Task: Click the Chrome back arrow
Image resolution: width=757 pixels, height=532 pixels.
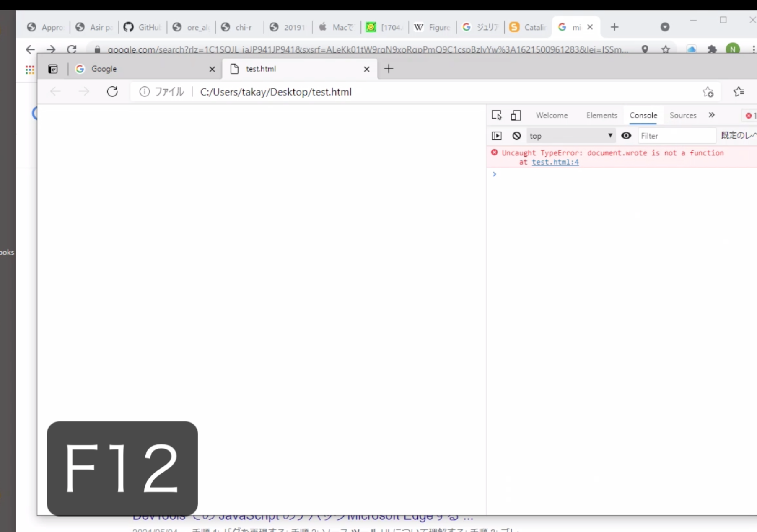Action: click(30, 49)
